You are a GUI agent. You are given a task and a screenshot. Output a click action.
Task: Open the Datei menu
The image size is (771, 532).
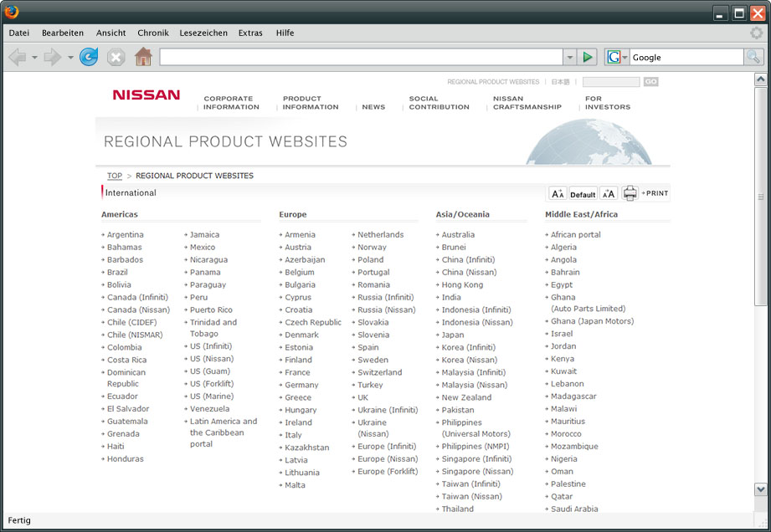click(x=19, y=33)
